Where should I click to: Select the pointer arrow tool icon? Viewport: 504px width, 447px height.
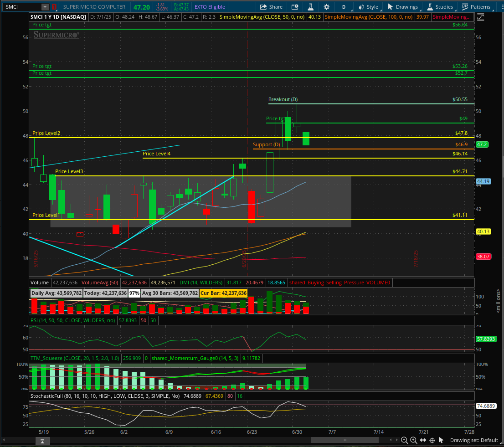pyautogui.click(x=441, y=440)
